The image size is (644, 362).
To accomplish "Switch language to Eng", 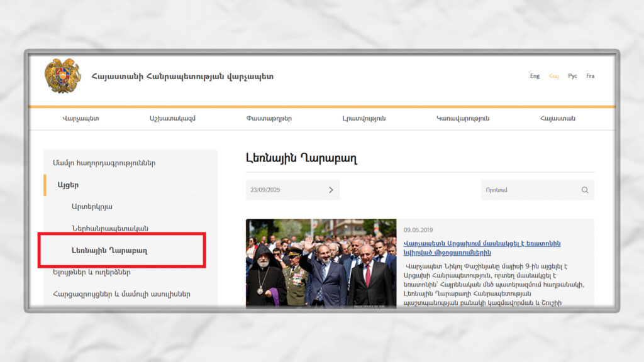I will (x=535, y=76).
